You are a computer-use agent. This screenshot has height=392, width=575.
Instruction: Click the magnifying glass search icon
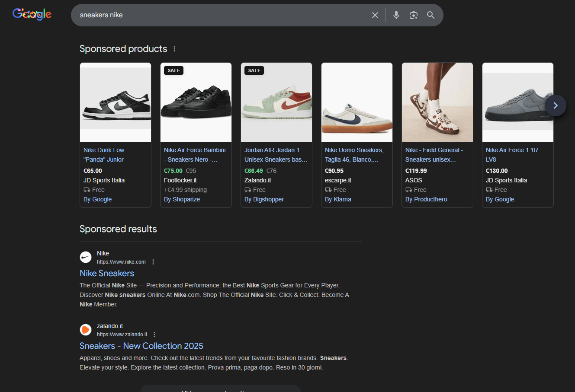pos(431,15)
